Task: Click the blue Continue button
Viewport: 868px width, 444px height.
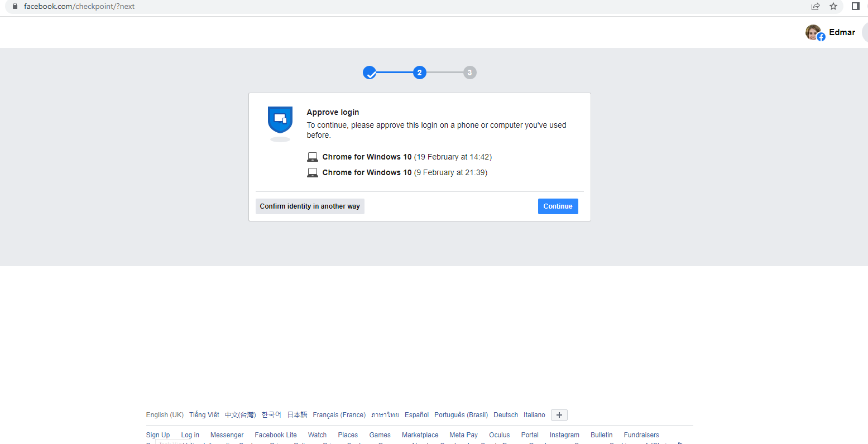Action: (x=558, y=206)
